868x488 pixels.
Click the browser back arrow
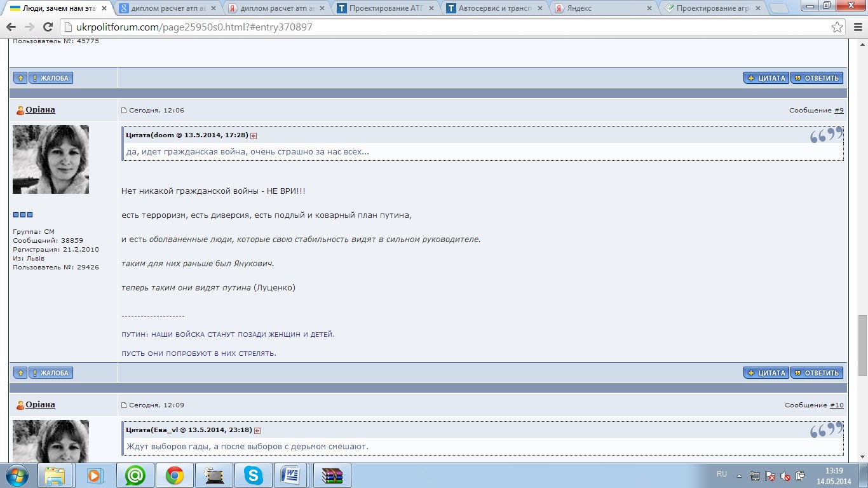(x=11, y=27)
